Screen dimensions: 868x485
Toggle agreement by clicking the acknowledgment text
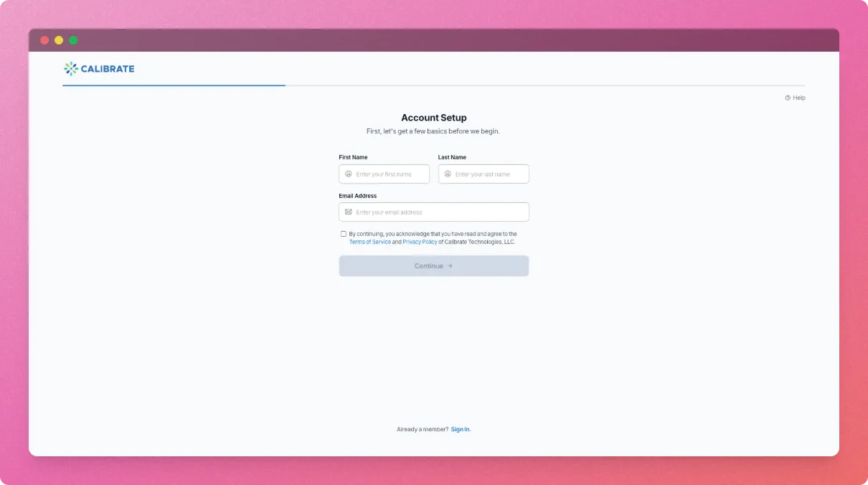pyautogui.click(x=433, y=233)
